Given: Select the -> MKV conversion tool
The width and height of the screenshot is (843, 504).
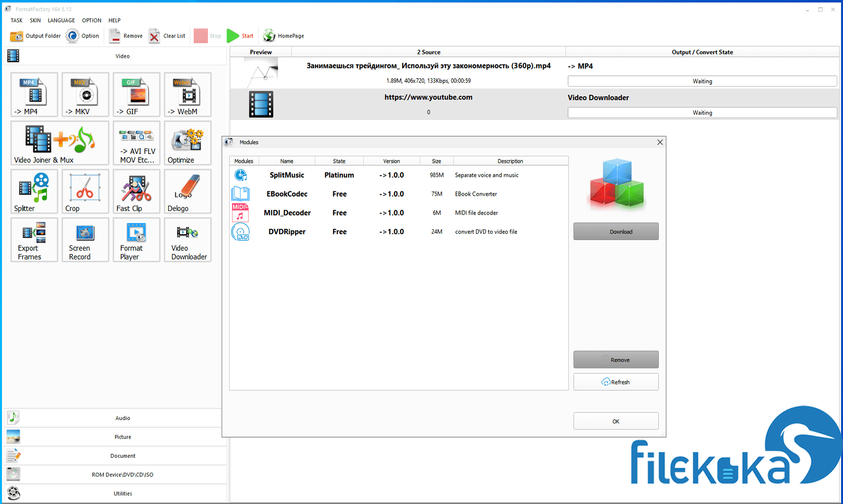Looking at the screenshot, I should coord(85,94).
